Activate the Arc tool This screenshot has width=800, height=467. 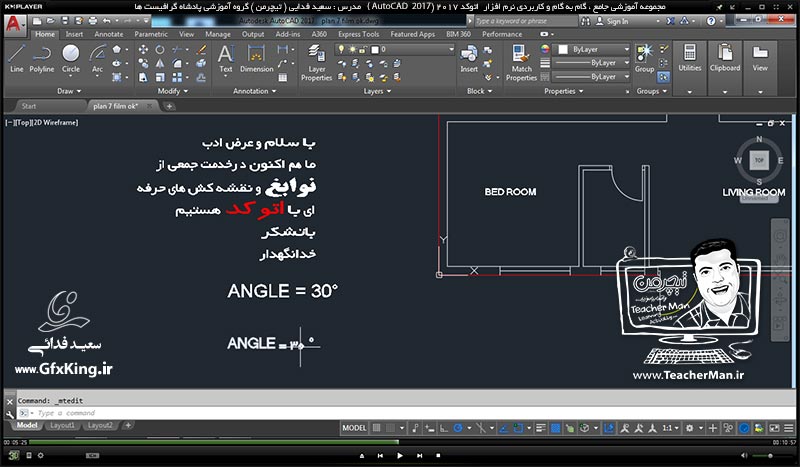[x=97, y=59]
